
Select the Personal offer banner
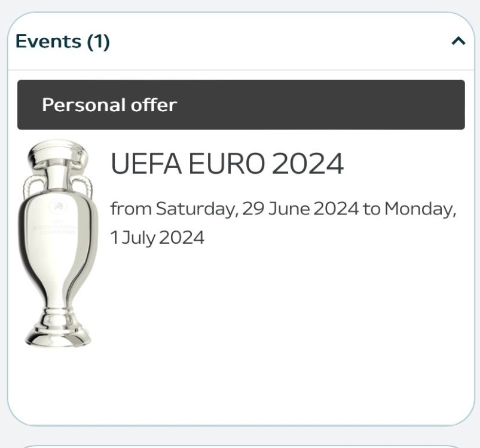(241, 105)
